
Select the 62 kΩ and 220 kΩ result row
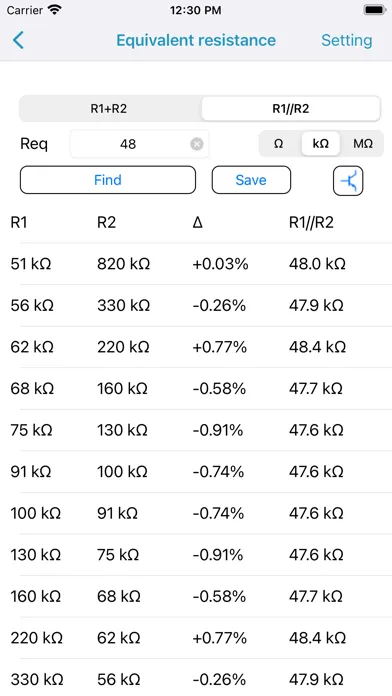point(196,347)
